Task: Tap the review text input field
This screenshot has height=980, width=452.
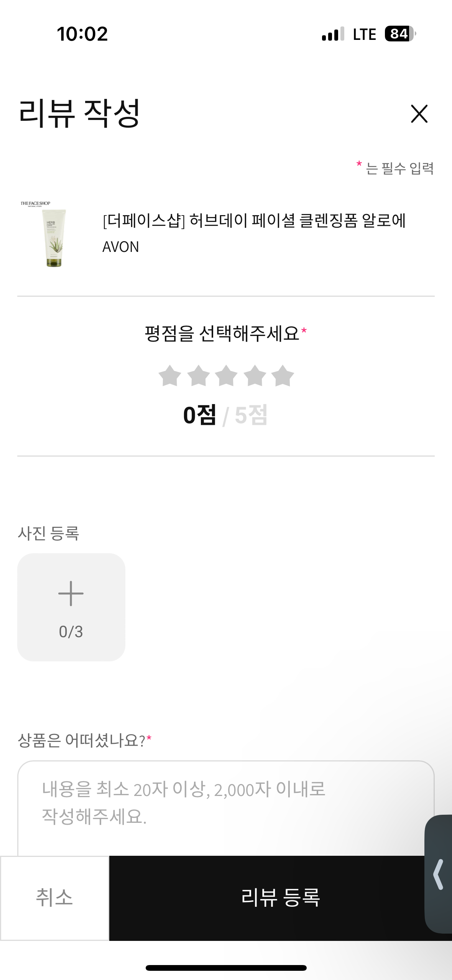Action: [225, 805]
